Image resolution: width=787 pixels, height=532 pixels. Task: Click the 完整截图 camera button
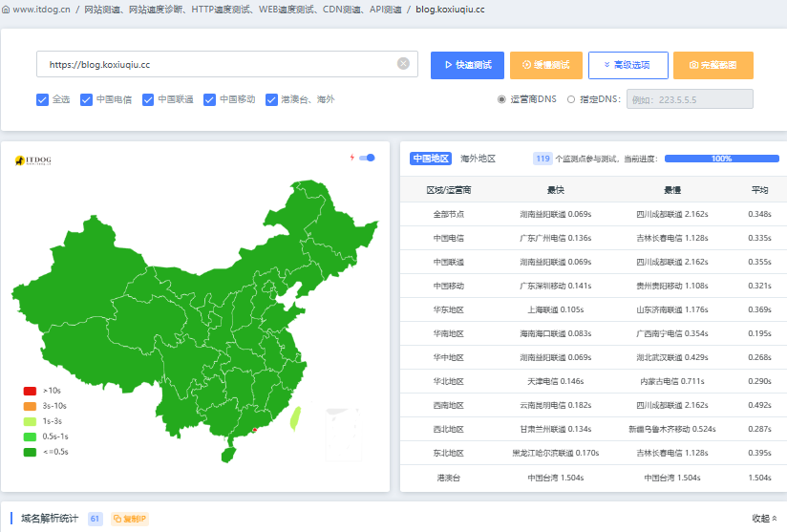pyautogui.click(x=713, y=65)
